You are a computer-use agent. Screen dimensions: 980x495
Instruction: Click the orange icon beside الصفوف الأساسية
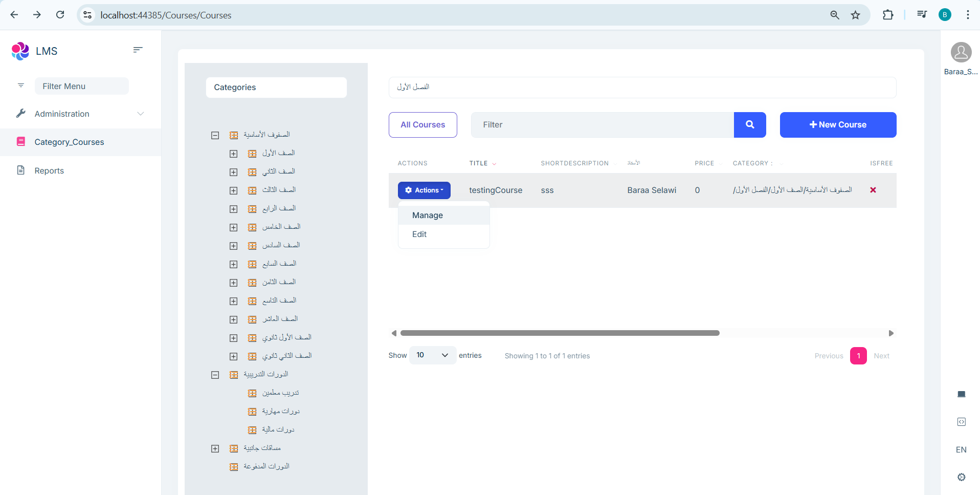[234, 135]
